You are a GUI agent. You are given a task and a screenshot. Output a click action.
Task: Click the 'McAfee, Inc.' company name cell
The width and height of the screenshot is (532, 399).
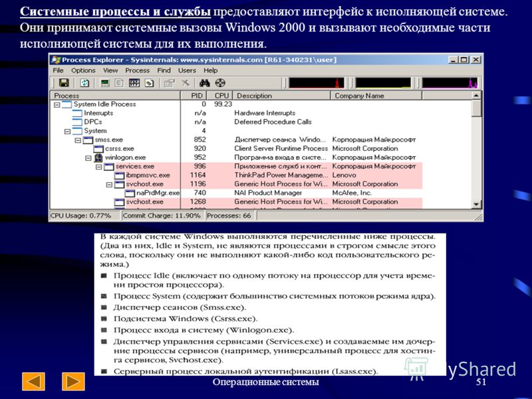(x=352, y=193)
